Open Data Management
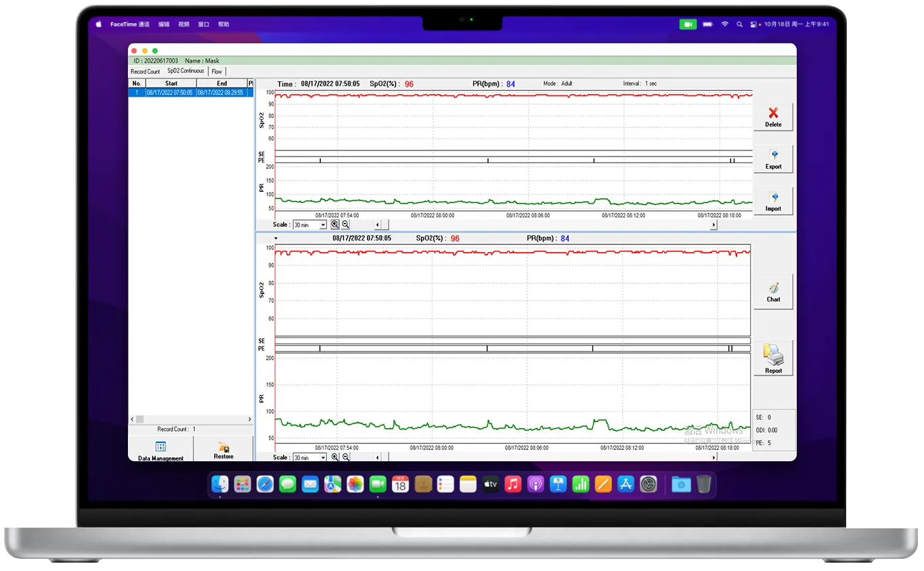Screen dimensions: 924x571 (160, 450)
